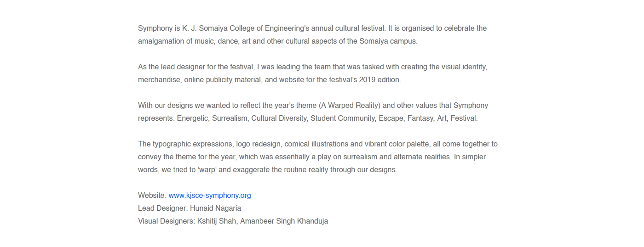Click the paragraph starting 'With our designs'

coord(312,112)
